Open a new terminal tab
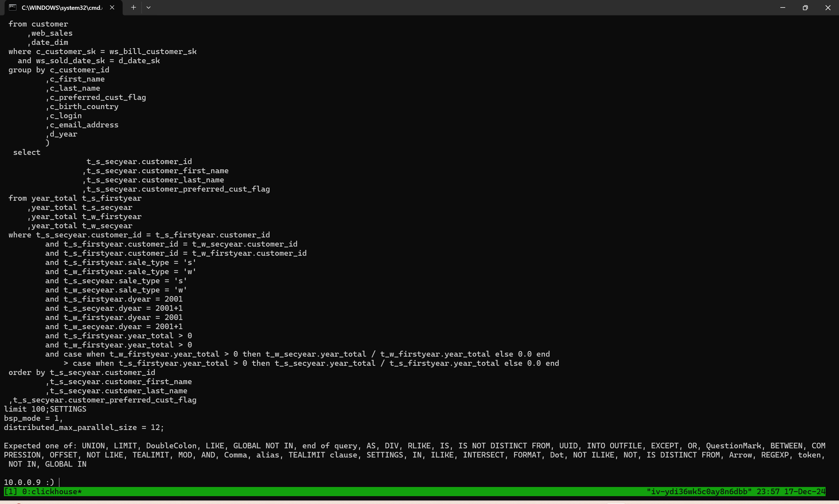The width and height of the screenshot is (839, 504). 133,8
